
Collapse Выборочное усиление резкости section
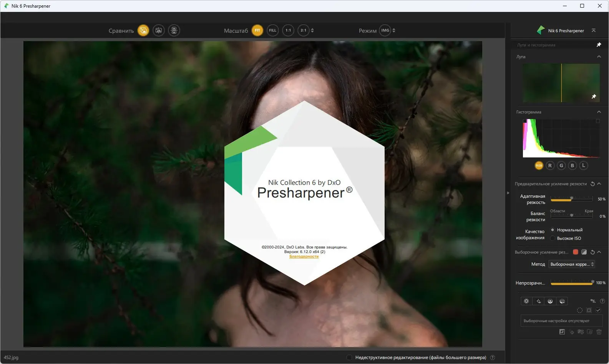[599, 252]
